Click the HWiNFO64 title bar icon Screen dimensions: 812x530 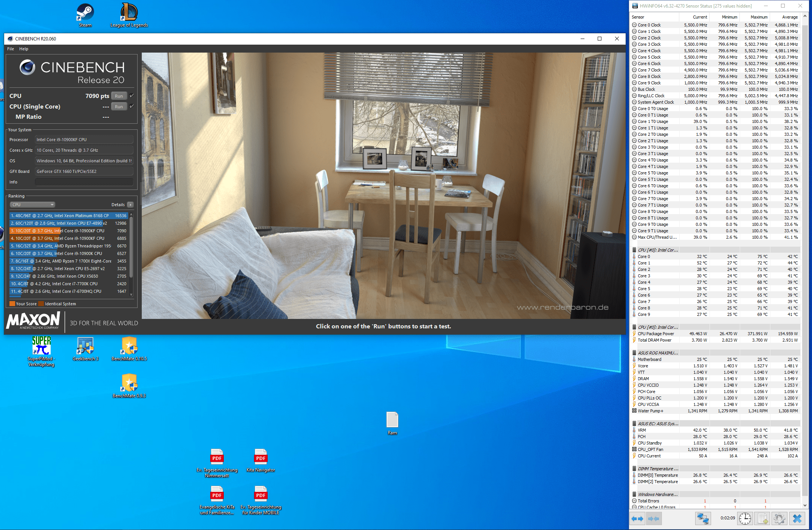[635, 6]
